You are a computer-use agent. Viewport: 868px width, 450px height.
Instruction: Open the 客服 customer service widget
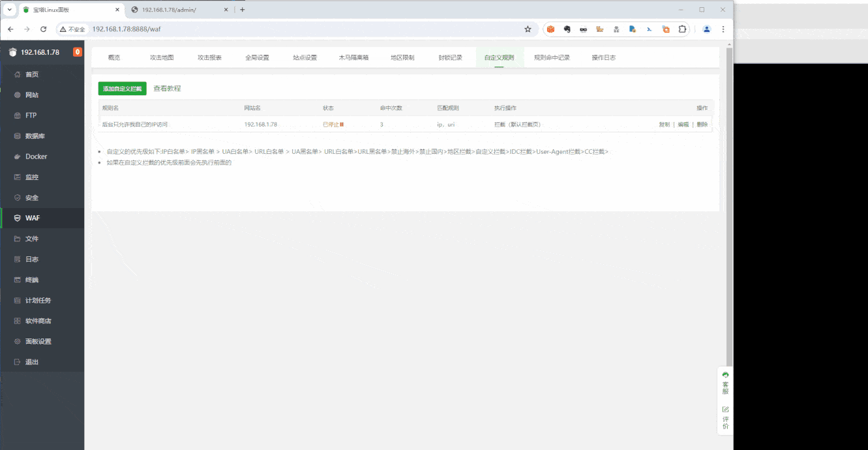[725, 383]
